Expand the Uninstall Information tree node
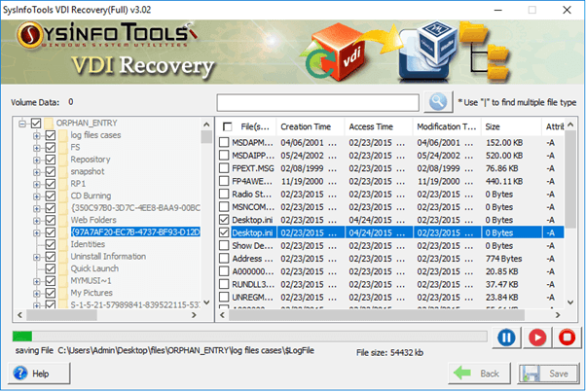Screen dimensions: 586x392 (37, 257)
